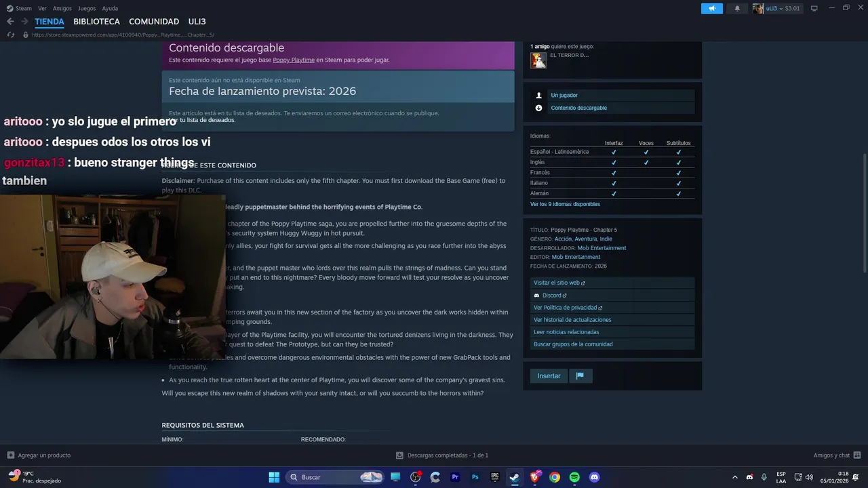868x488 pixels.
Task: Click the Insertar button
Action: pyautogui.click(x=549, y=375)
